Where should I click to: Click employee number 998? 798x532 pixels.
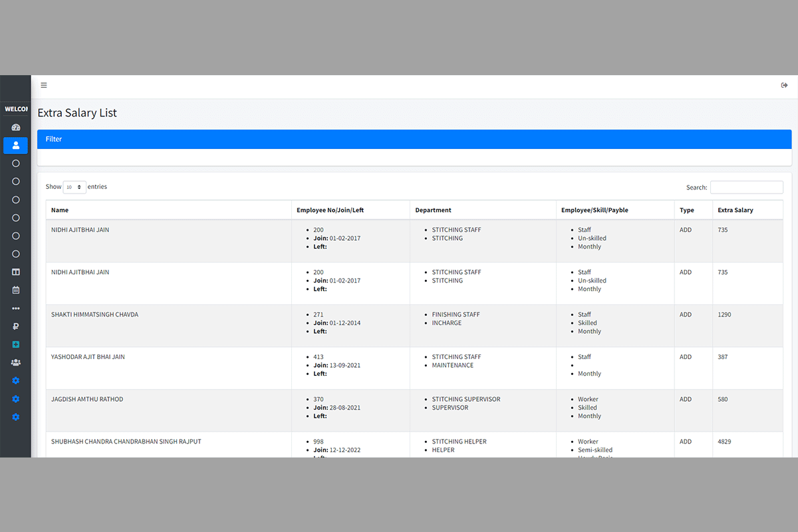tap(319, 442)
